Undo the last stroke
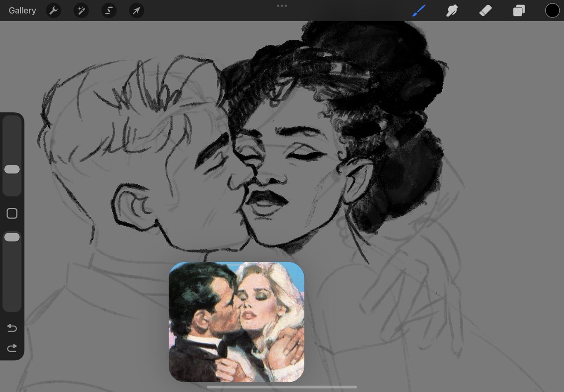 pos(12,328)
